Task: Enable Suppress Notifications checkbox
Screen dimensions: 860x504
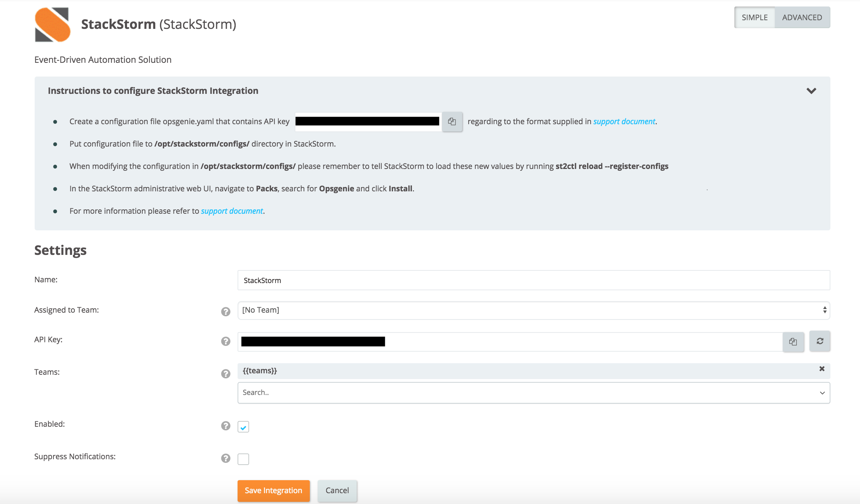Action: click(243, 459)
